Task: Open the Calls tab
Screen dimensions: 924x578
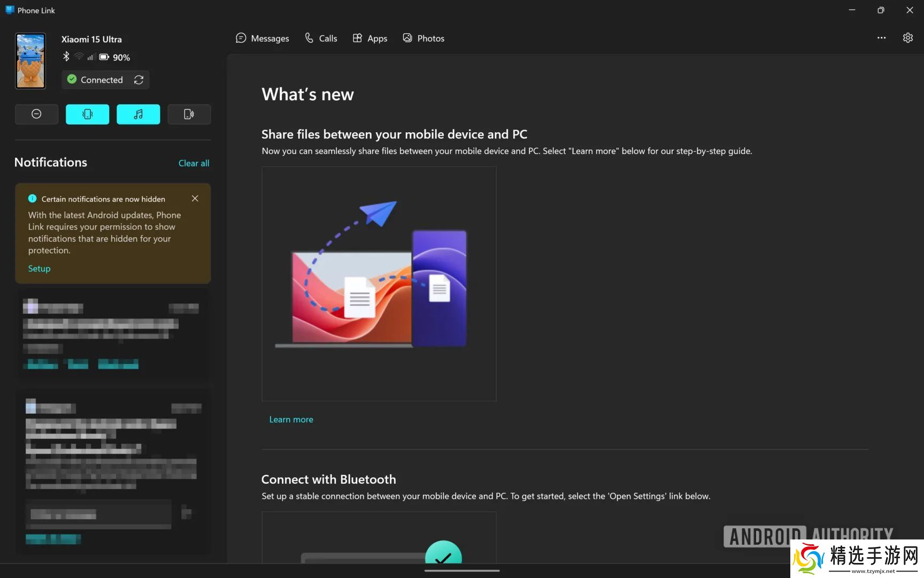Action: pyautogui.click(x=321, y=39)
